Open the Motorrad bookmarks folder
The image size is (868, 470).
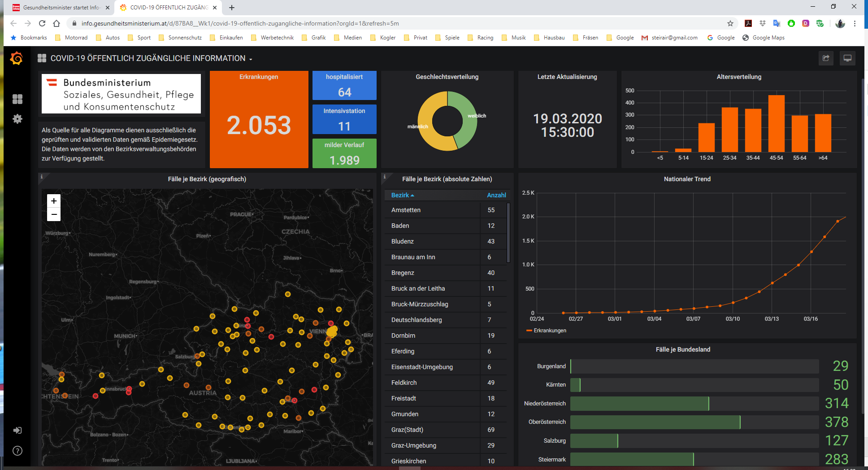point(71,38)
